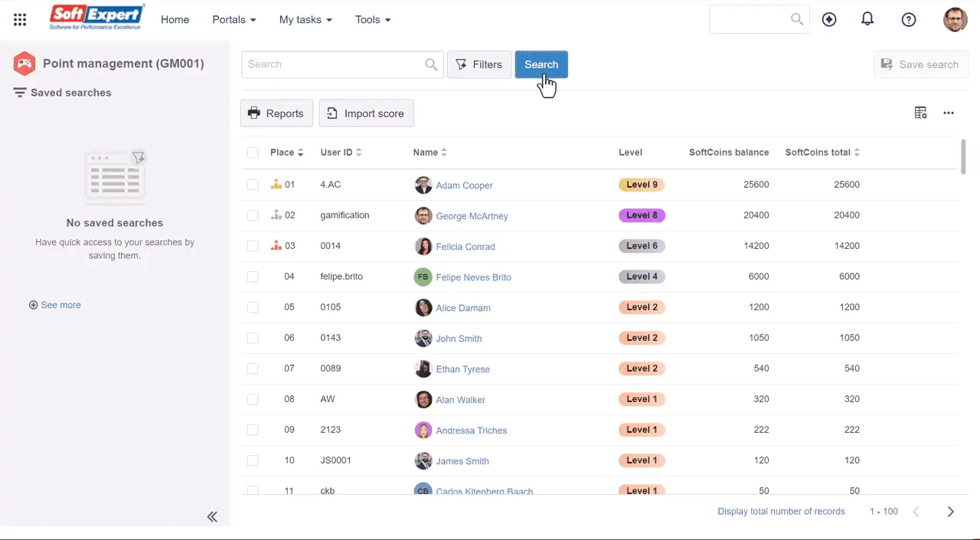This screenshot has height=540, width=980.
Task: Go to the Home menu item
Action: point(175,20)
